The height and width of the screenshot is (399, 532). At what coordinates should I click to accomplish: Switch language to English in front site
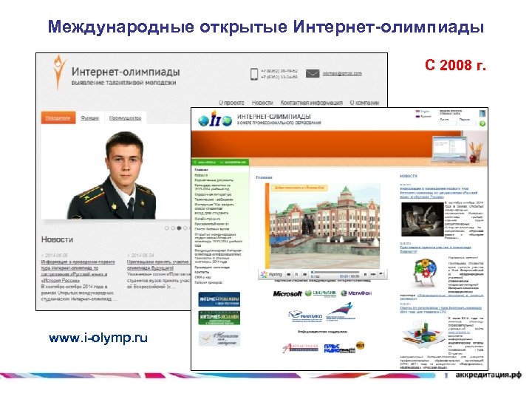(x=423, y=112)
